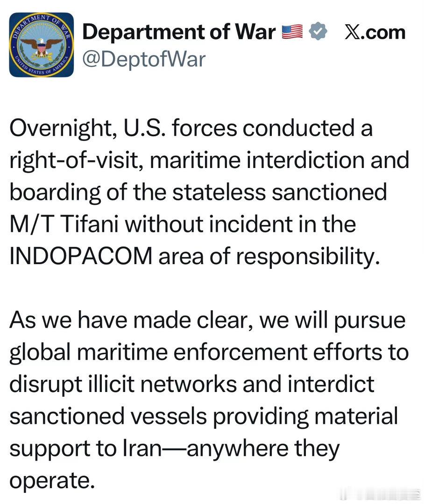Click the Department of War seal avatar
Image resolution: width=425 pixels, height=504 pixels.
pos(42,45)
